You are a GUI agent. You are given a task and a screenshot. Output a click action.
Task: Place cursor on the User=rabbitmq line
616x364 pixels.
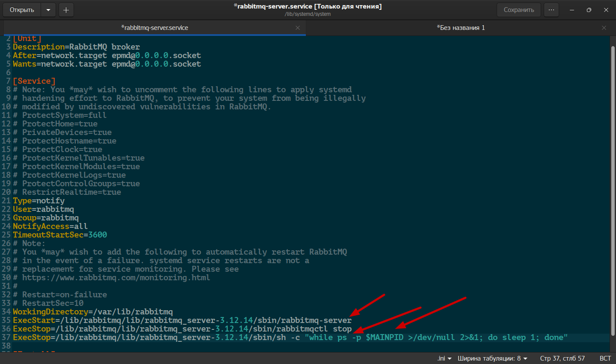(44, 209)
